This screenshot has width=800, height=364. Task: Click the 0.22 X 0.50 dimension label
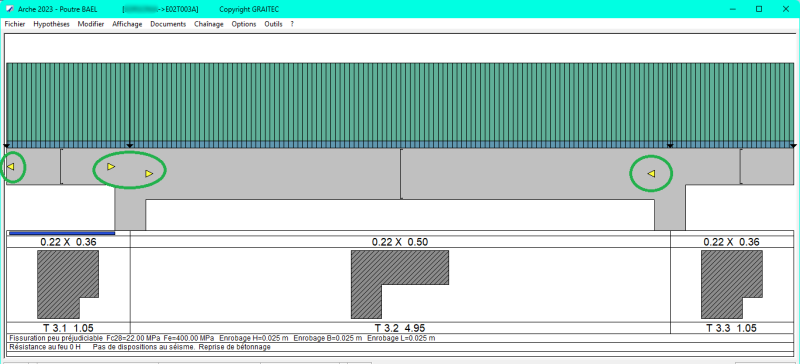point(400,242)
